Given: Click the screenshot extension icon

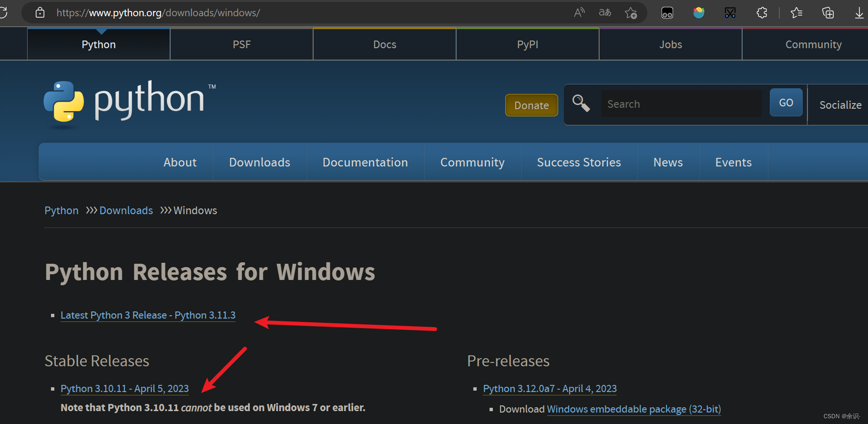Looking at the screenshot, I should (x=730, y=13).
